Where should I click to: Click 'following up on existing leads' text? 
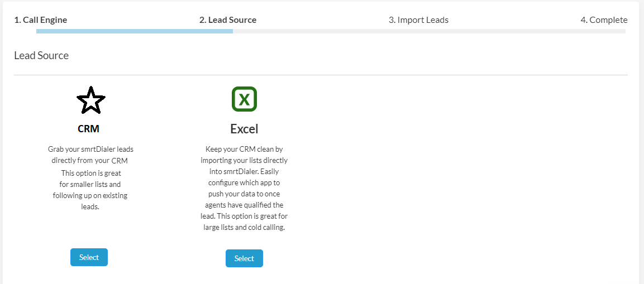(x=90, y=196)
